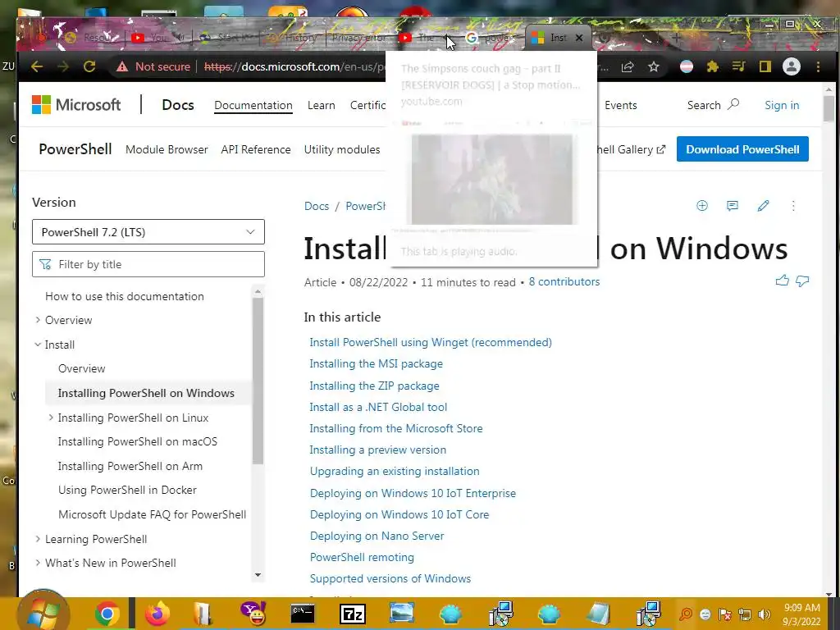This screenshot has width=840, height=630.
Task: Click the Edit pencil icon for article
Action: point(764,206)
